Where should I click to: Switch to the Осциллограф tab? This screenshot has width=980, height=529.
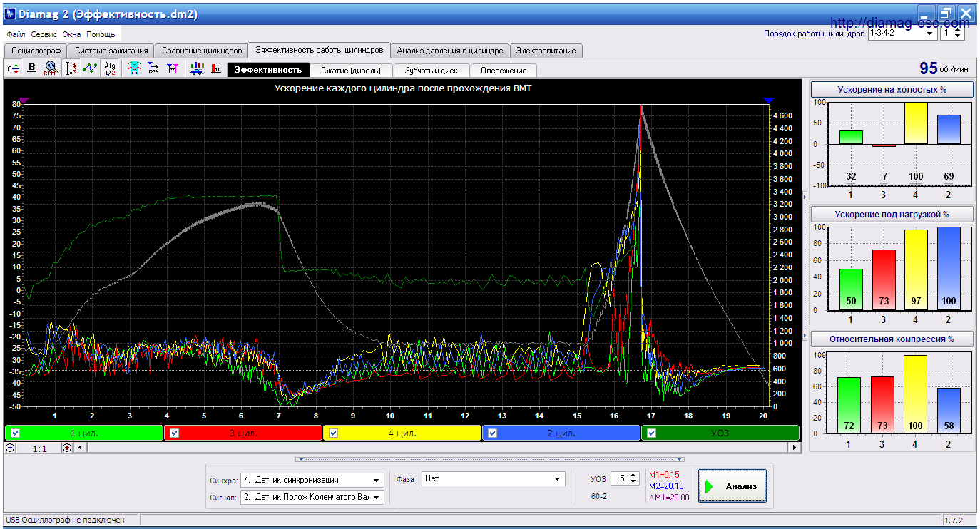36,51
